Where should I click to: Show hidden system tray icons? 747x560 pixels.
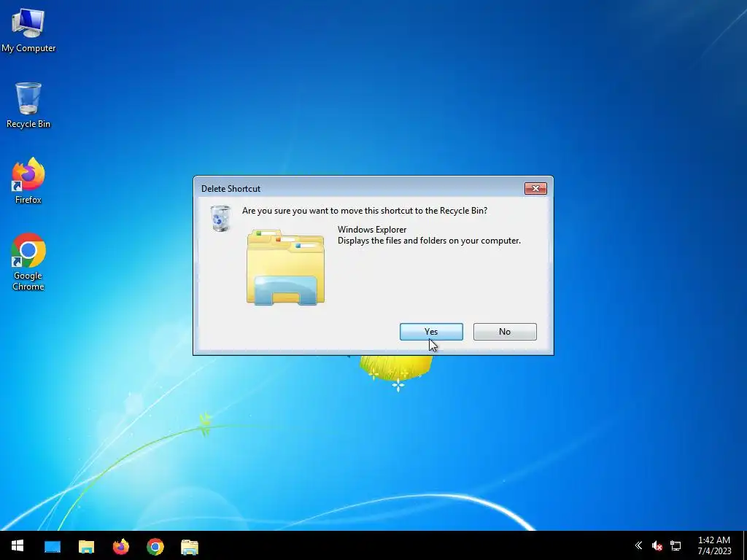(638, 545)
